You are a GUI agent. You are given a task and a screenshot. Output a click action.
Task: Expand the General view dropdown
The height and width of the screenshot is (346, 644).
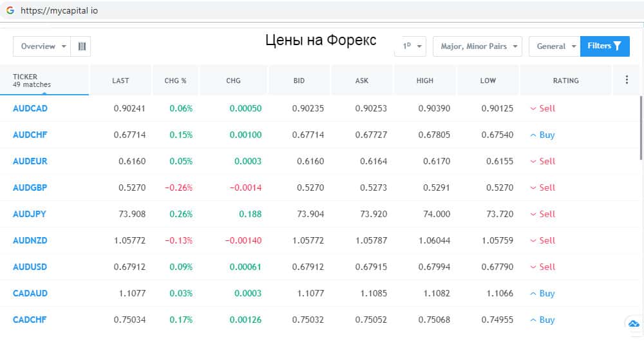(554, 46)
